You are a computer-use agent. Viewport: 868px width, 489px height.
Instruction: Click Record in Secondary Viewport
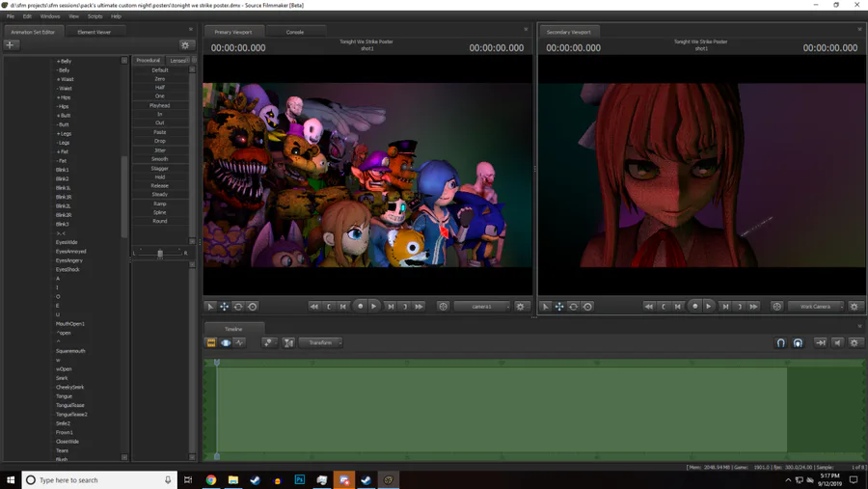pos(694,307)
